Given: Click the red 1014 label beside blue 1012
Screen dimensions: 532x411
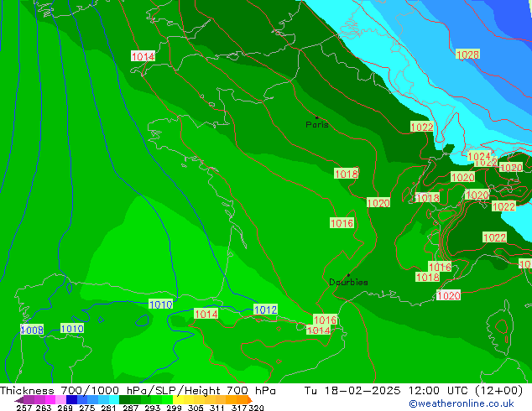Looking at the screenshot, I should 206,314.
